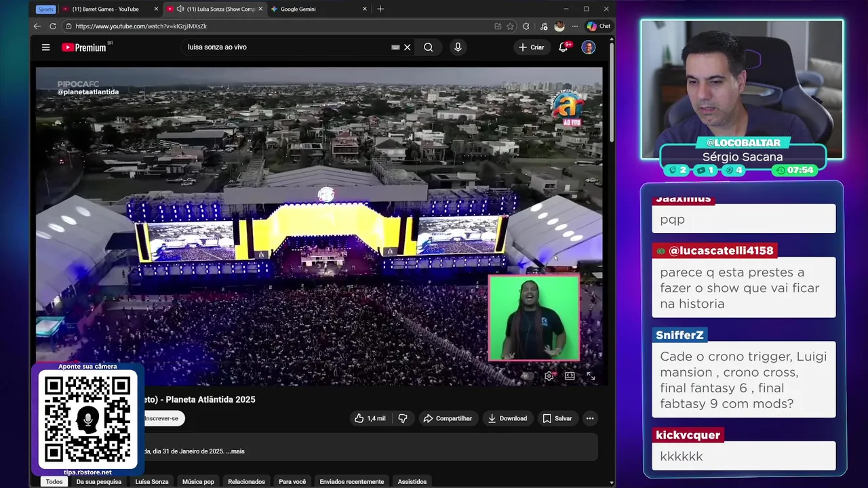Viewport: 868px width, 488px height.
Task: Open browser settings three-dot menu
Action: [x=575, y=26]
